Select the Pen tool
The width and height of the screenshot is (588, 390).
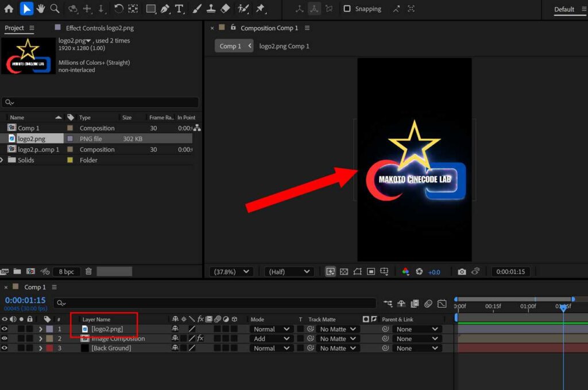[x=165, y=9]
